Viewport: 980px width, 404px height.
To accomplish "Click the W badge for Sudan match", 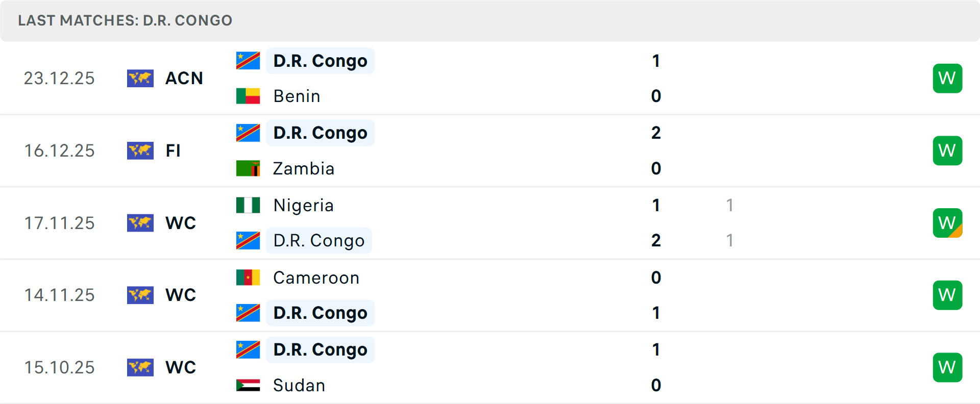I will pos(947,367).
